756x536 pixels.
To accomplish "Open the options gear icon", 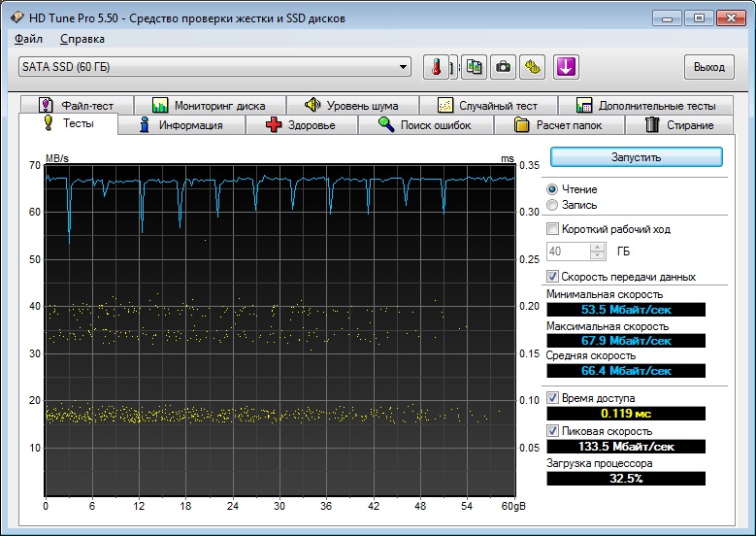I will (x=532, y=67).
